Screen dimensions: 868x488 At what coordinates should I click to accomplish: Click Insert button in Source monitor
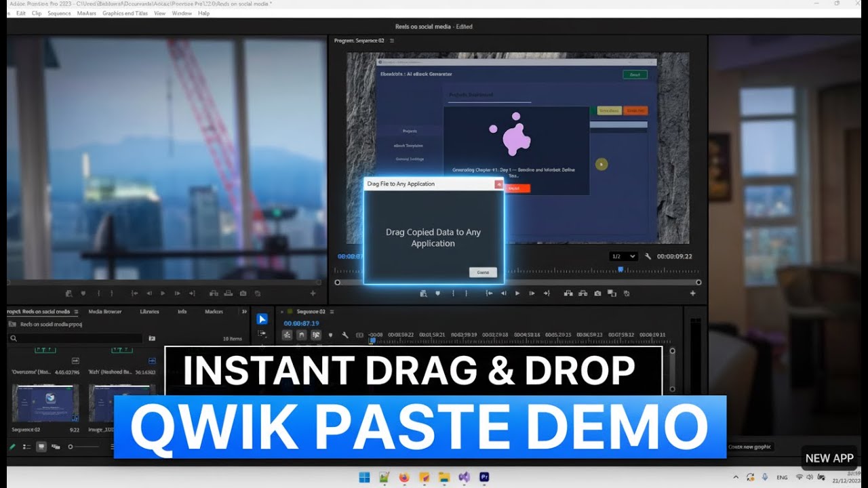pos(214,293)
